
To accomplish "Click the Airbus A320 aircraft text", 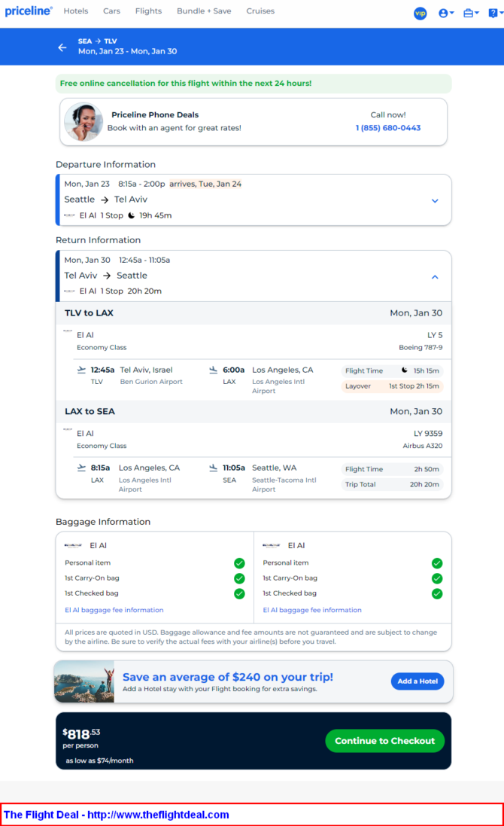I will [423, 447].
